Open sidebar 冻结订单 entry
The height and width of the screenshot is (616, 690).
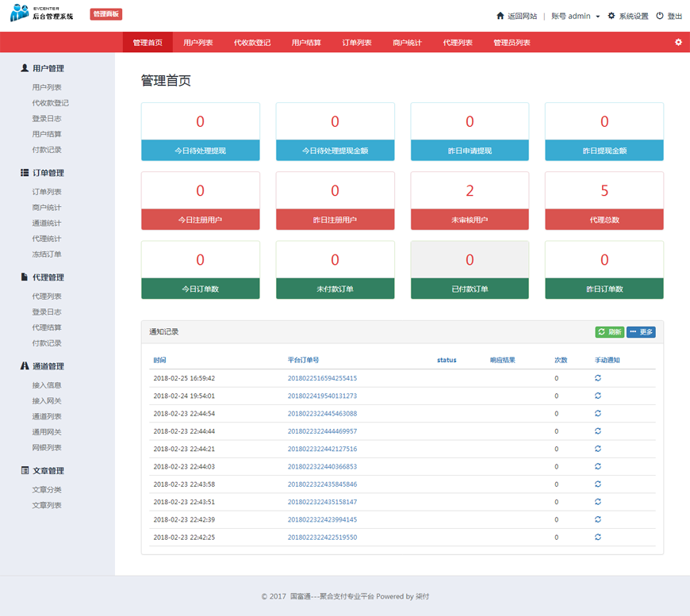coord(47,254)
